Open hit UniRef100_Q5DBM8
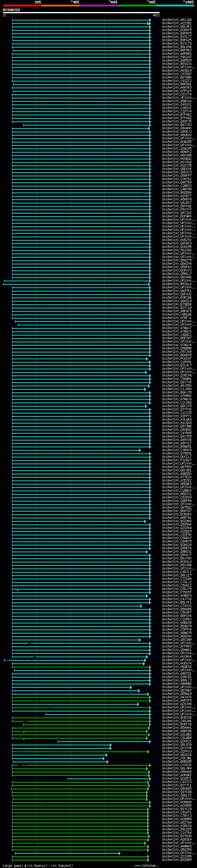This screenshot has height=868, width=197. [176, 349]
